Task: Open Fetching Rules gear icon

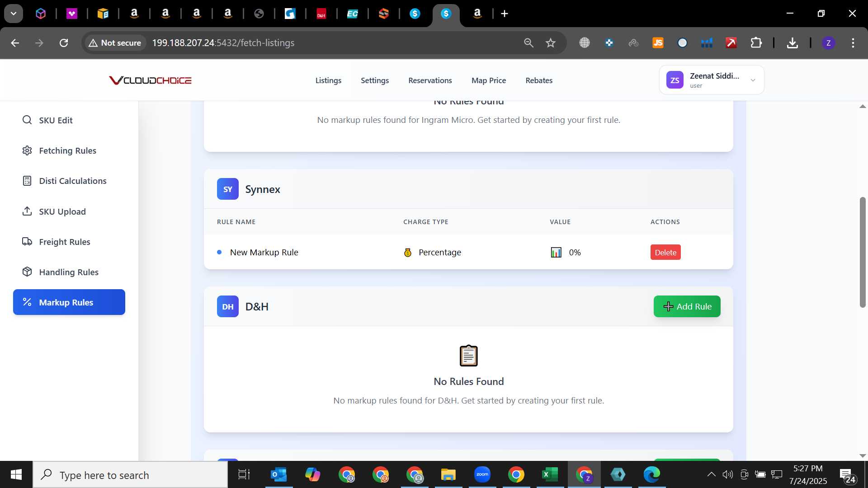Action: click(27, 150)
